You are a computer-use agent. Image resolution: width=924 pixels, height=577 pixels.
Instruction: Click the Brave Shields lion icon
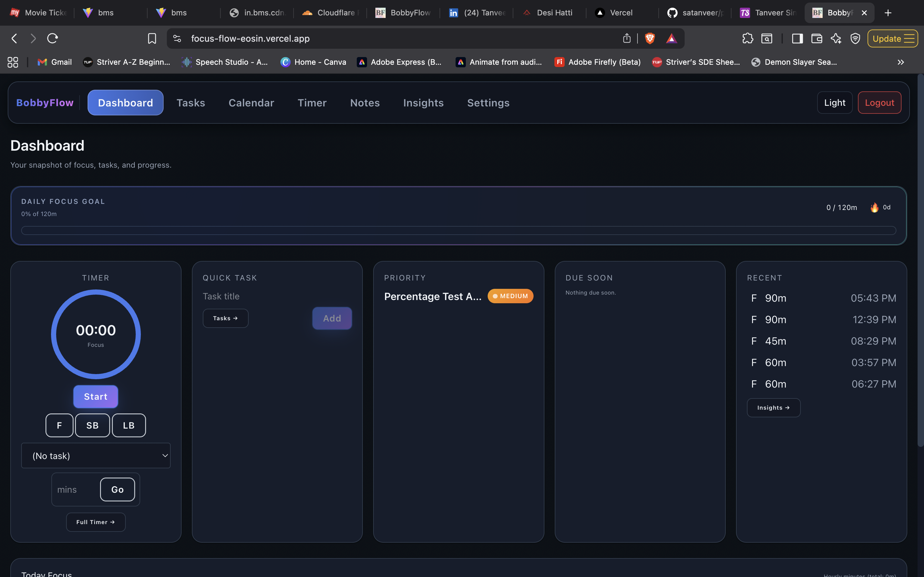649,38
